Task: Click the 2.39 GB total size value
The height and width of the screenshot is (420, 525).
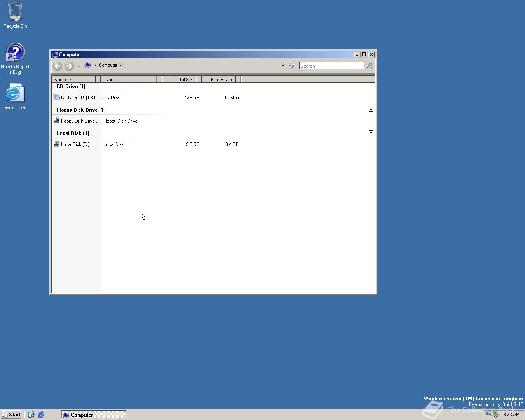Action: (191, 98)
